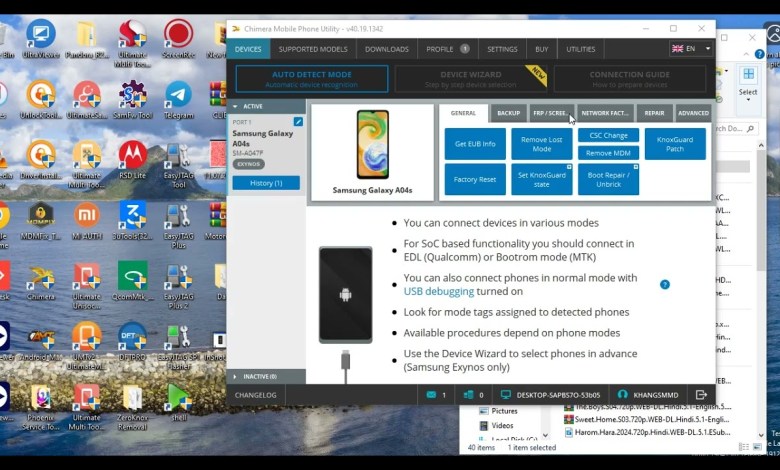Open the FRP / SCREE... tab

pyautogui.click(x=551, y=113)
